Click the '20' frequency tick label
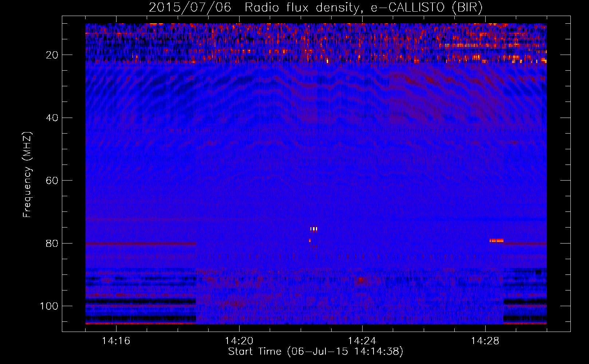589x364 pixels. 52,55
